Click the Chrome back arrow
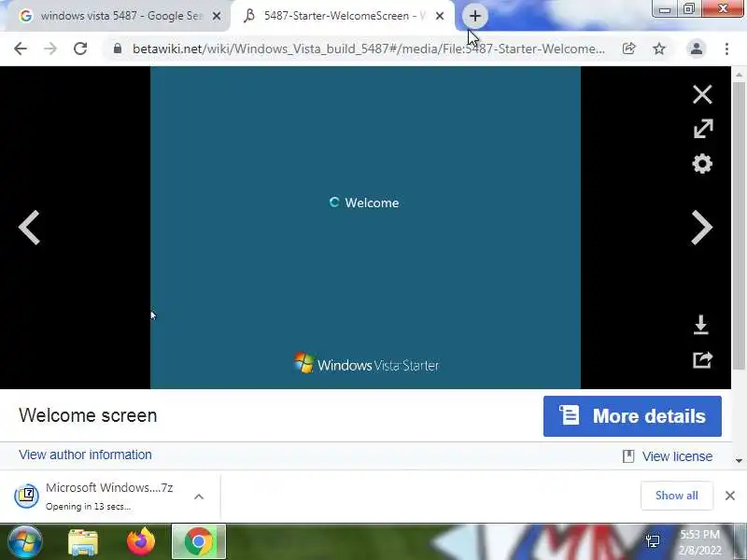747x560 pixels. [x=21, y=49]
